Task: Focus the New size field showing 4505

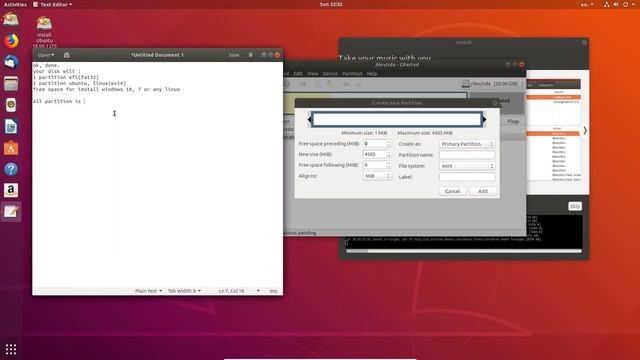Action: [x=374, y=154]
